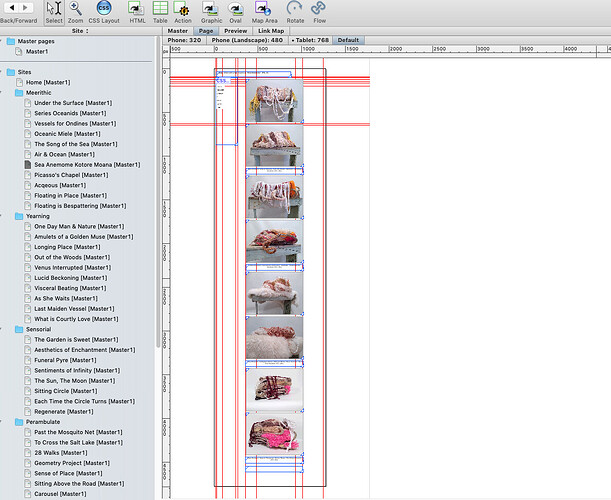Click the site panel vertical scrollbar
The height and width of the screenshot is (500, 611).
(x=158, y=191)
